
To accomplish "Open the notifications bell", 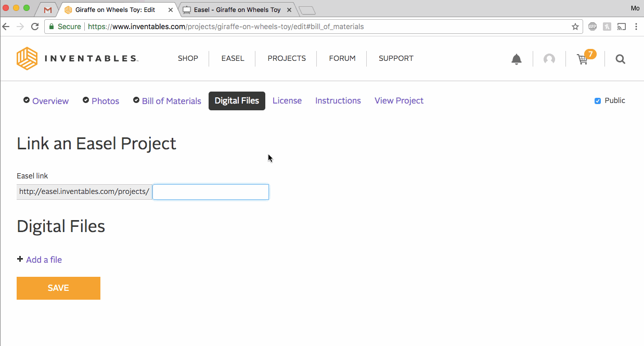I will [x=516, y=59].
